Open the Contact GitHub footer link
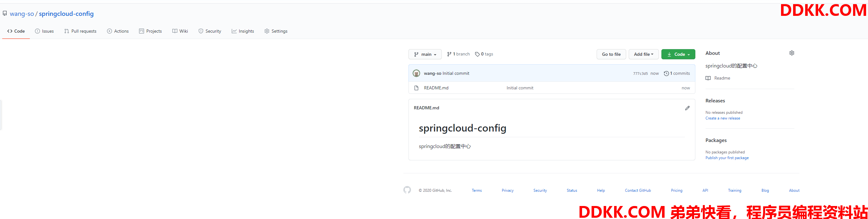Image resolution: width=868 pixels, height=219 pixels. coord(638,190)
